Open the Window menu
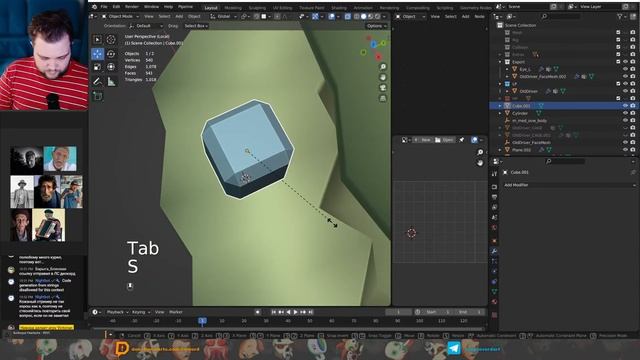This screenshot has width=640, height=360. coord(151,7)
